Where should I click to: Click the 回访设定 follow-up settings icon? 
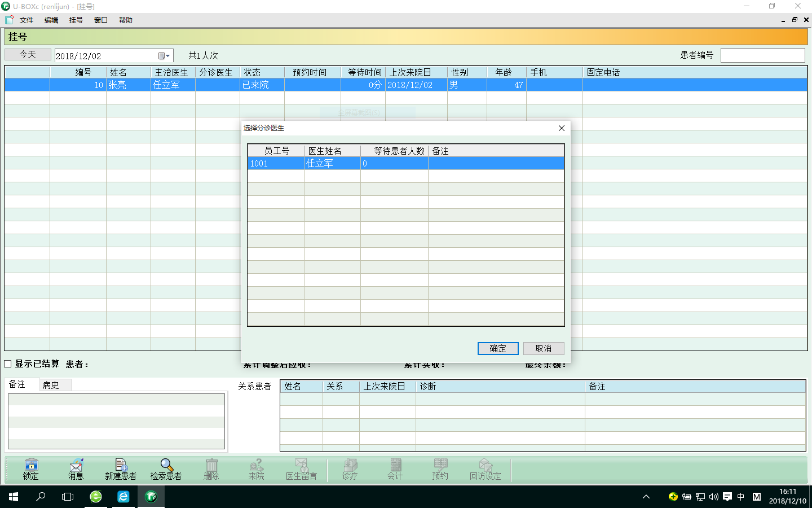point(486,469)
